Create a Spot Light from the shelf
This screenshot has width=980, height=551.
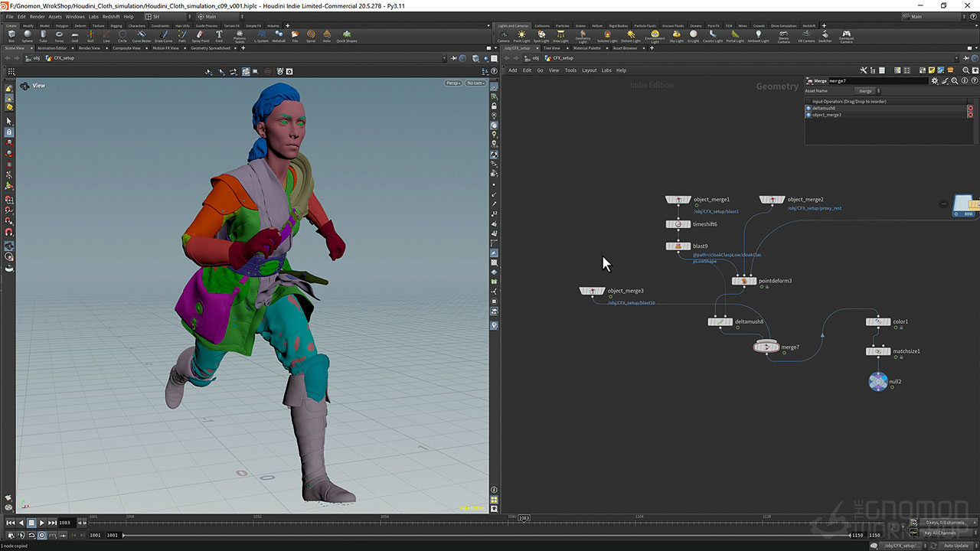(x=541, y=36)
